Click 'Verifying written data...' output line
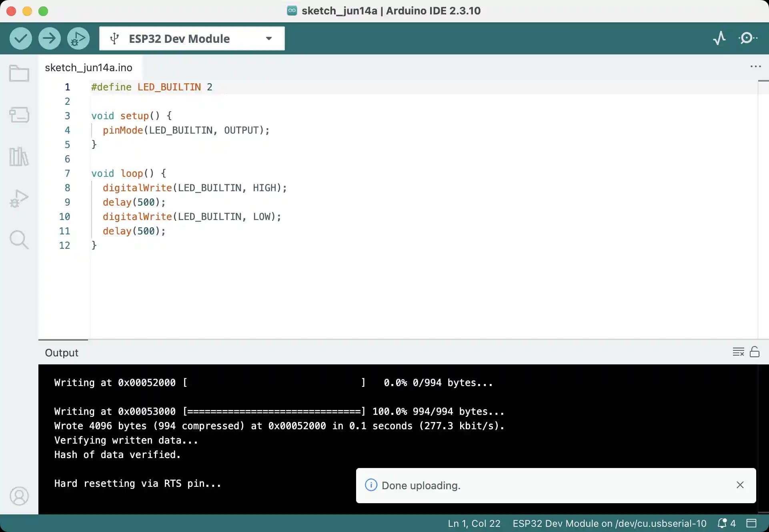Screen dimensions: 769x532 point(126,440)
